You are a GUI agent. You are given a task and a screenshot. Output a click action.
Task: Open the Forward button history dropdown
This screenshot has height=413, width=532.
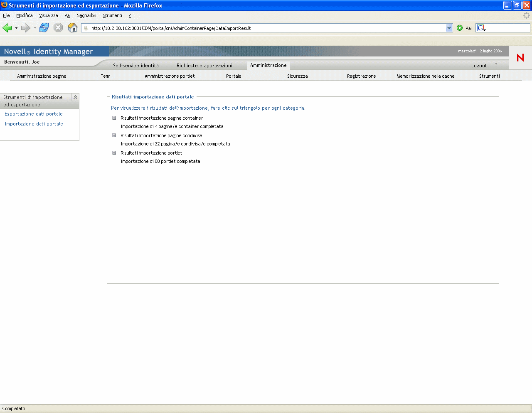pos(35,28)
